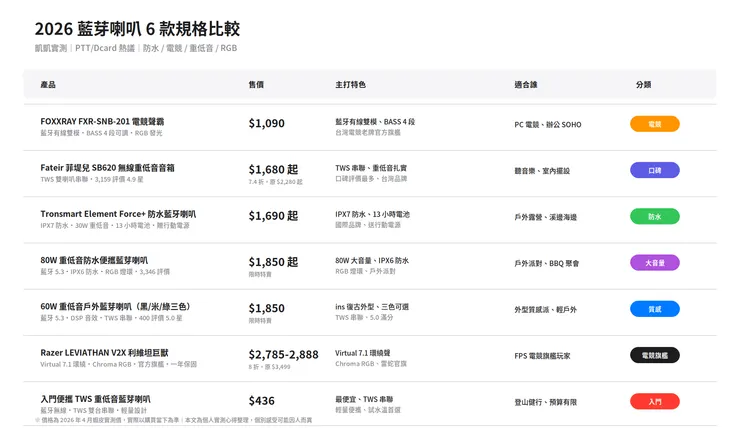Image resolution: width=740 pixels, height=428 pixels.
Task: Select the audience 戶外派對、BBQ 聚會
Action: (547, 263)
